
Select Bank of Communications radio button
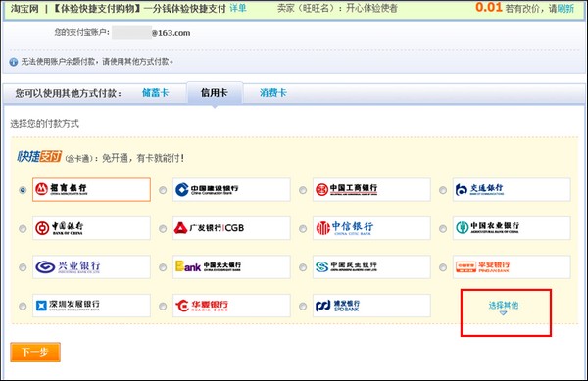pyautogui.click(x=443, y=190)
